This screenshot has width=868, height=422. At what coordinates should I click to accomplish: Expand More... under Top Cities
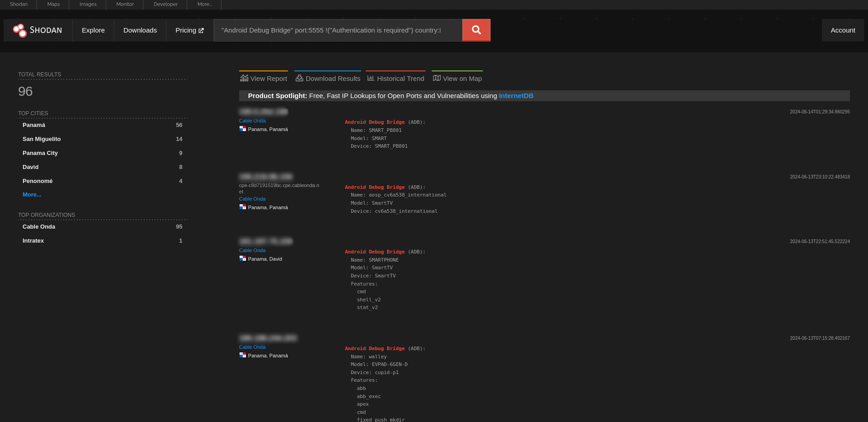pos(32,195)
